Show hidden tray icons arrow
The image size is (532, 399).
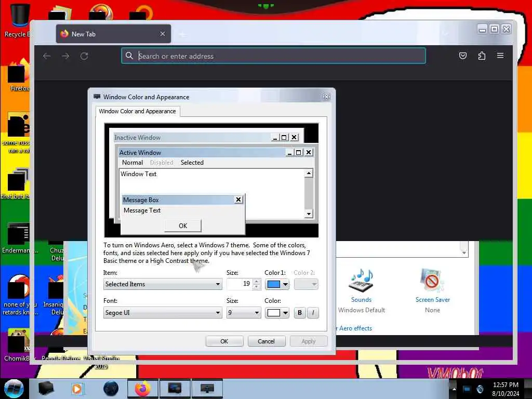point(454,389)
